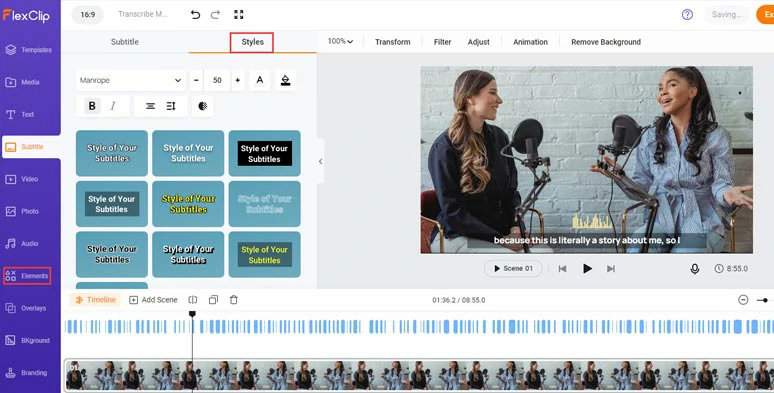This screenshot has width=774, height=393.
Task: Click Add Scene
Action: coord(153,300)
